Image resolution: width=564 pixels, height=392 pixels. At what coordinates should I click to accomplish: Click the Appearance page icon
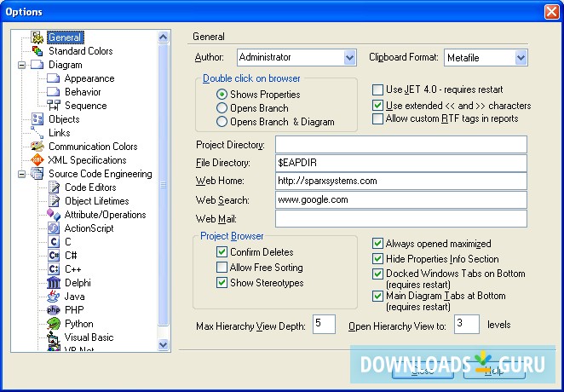coord(53,78)
